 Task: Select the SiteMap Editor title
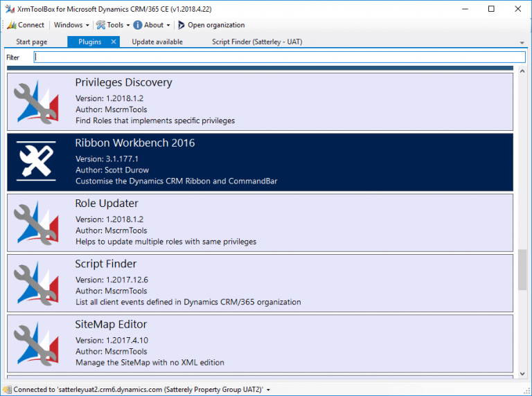(x=111, y=324)
